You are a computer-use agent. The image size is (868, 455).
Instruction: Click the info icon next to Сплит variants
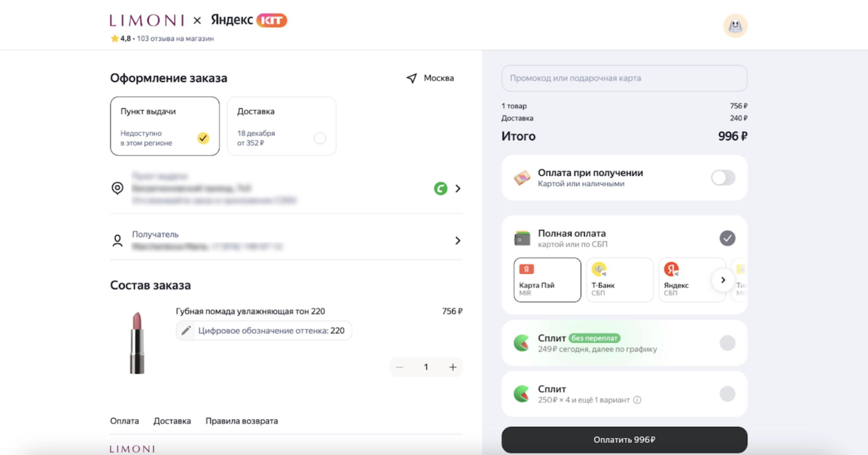pos(637,400)
